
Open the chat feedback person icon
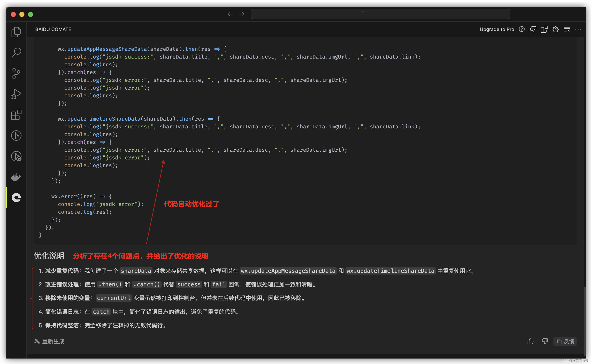click(533, 29)
